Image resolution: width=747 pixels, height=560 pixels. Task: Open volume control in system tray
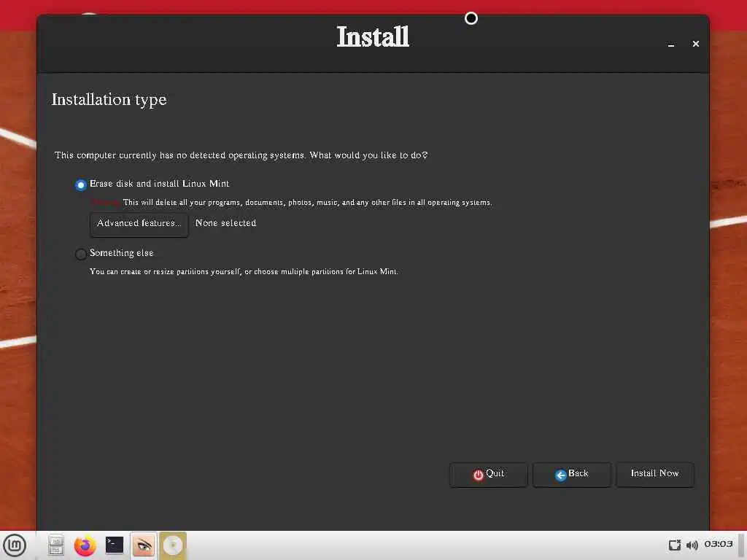click(692, 545)
